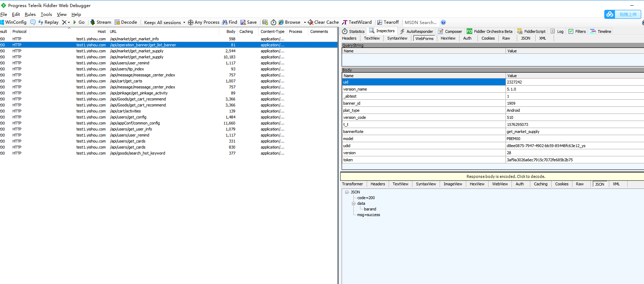Open the Help menu

(76, 15)
